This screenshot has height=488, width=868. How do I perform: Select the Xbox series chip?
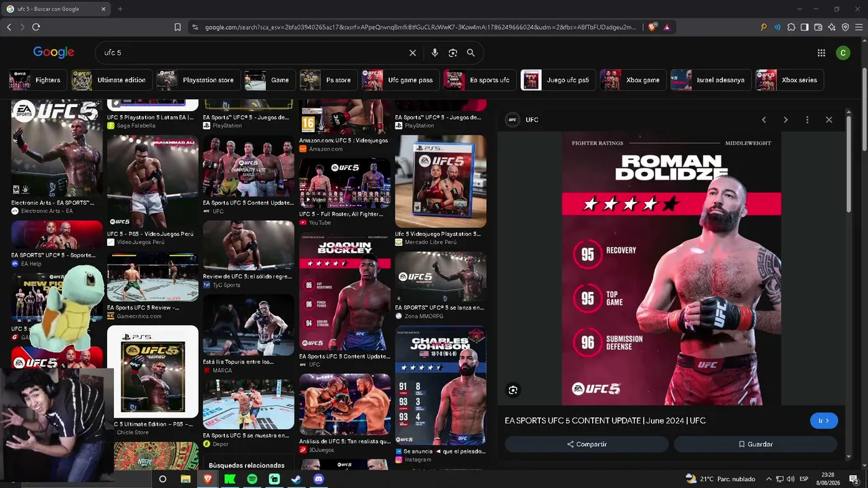coord(789,80)
